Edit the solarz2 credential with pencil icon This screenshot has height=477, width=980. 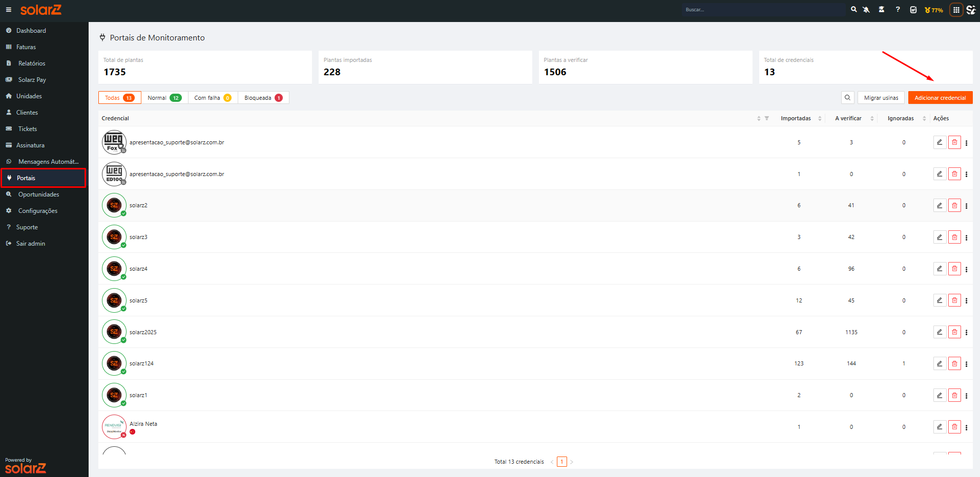tap(940, 206)
